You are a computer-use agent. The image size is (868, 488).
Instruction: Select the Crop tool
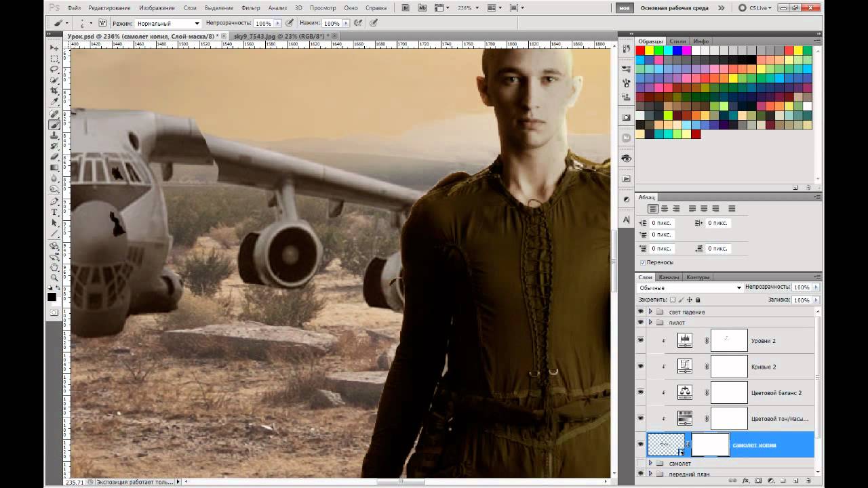tap(54, 90)
